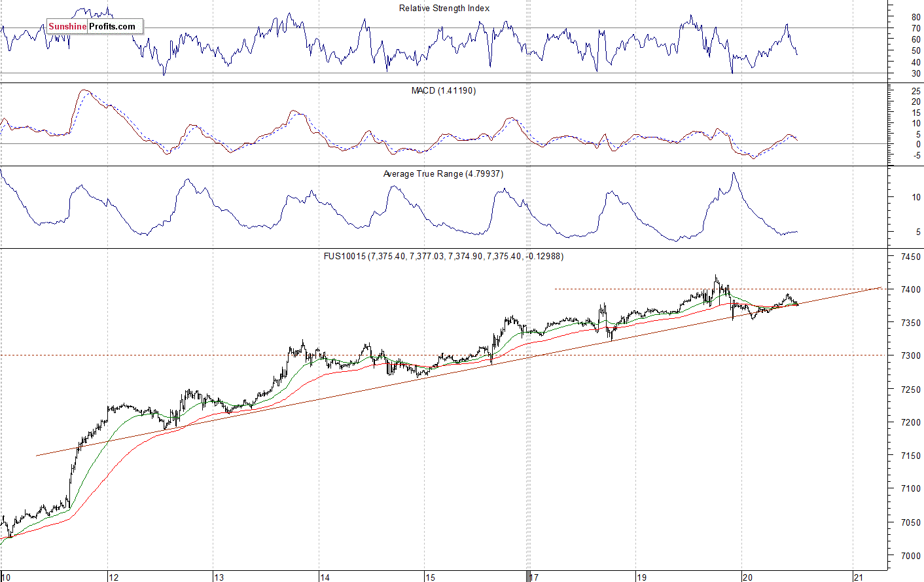Click the FUS10015 price data title
924x582 pixels.
tap(444, 256)
